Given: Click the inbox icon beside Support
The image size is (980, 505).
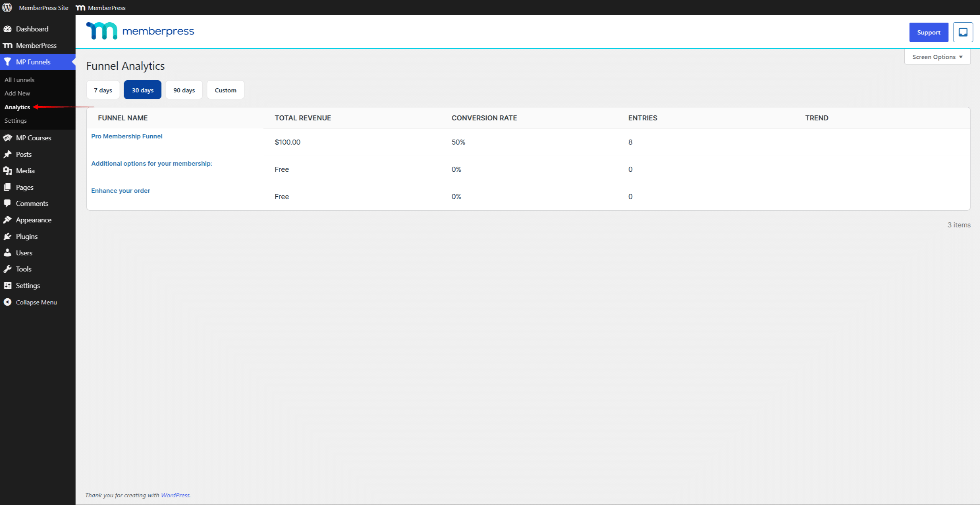Looking at the screenshot, I should click(963, 32).
